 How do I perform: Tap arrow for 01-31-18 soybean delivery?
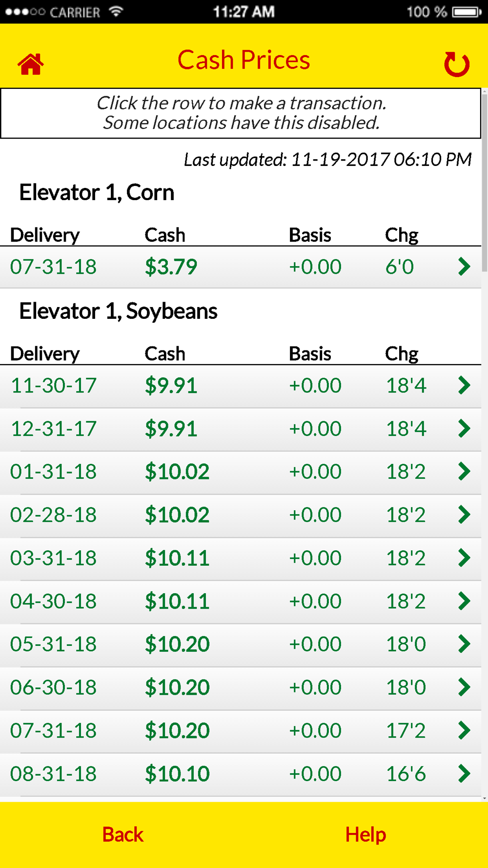[464, 472]
